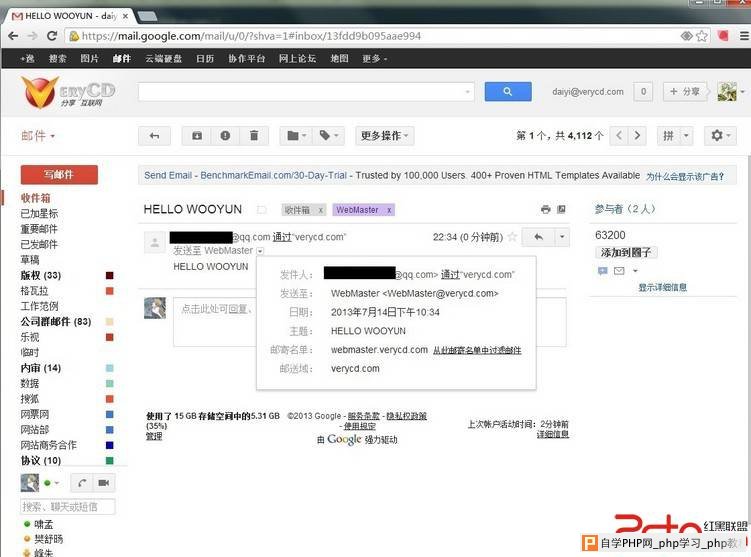This screenshot has width=751, height=557.
Task: Click the chat bubble icon under 63200
Action: tap(603, 271)
